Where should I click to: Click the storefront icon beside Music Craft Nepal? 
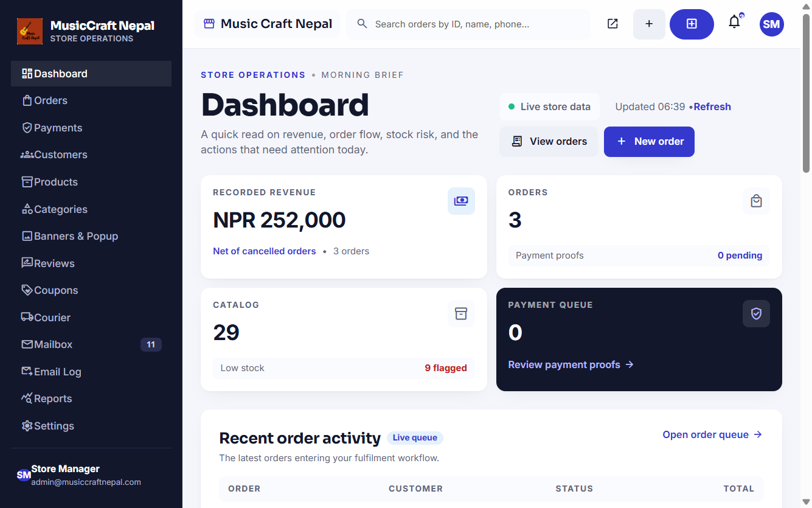[x=209, y=24]
